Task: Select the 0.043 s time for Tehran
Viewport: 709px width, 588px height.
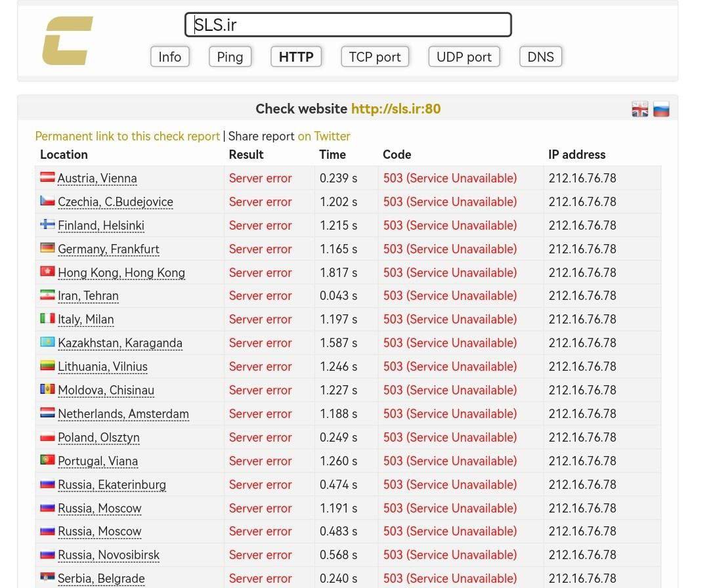Action: (338, 295)
